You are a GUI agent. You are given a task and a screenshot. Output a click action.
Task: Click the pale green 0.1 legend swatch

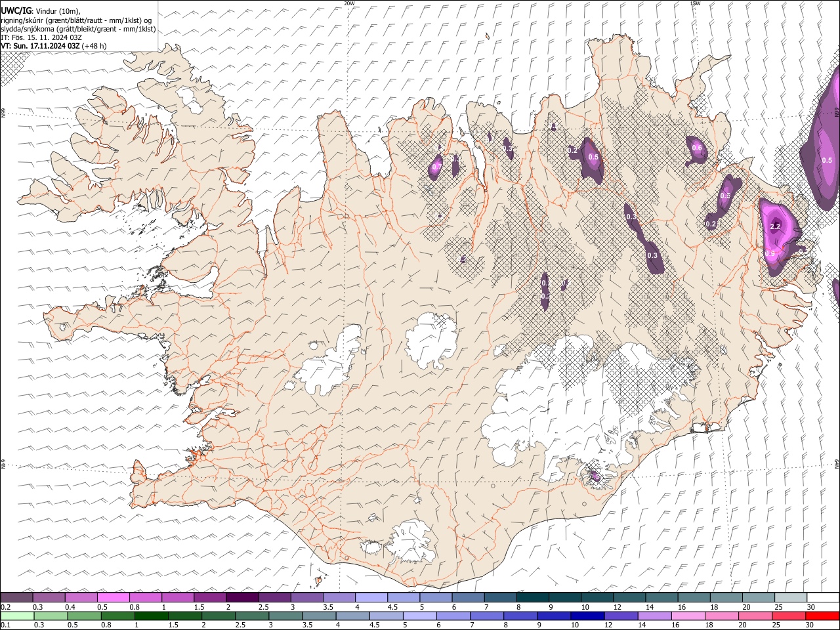pyautogui.click(x=16, y=616)
